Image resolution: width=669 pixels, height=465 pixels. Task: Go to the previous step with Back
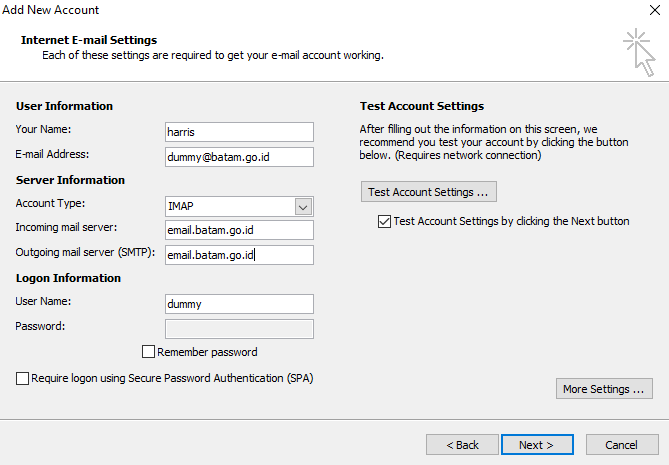coord(462,445)
